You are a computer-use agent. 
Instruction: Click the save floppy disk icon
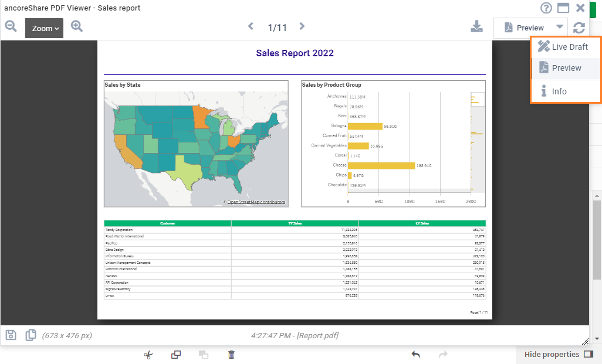click(11, 335)
